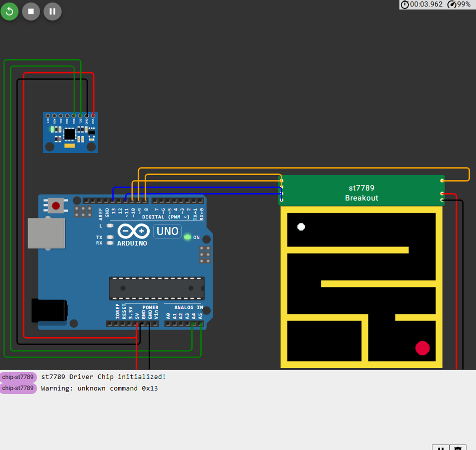
Task: Select the Arduino USB port connector
Action: (x=47, y=233)
